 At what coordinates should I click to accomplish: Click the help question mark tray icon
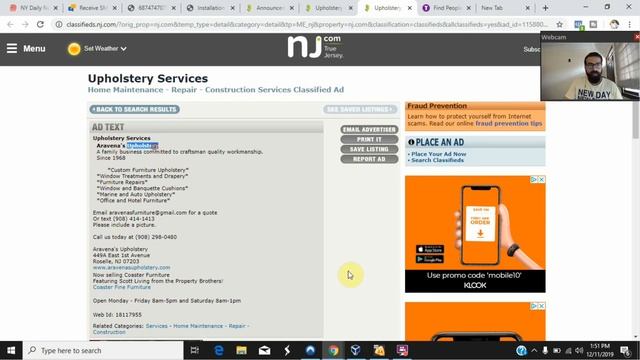(x=521, y=351)
